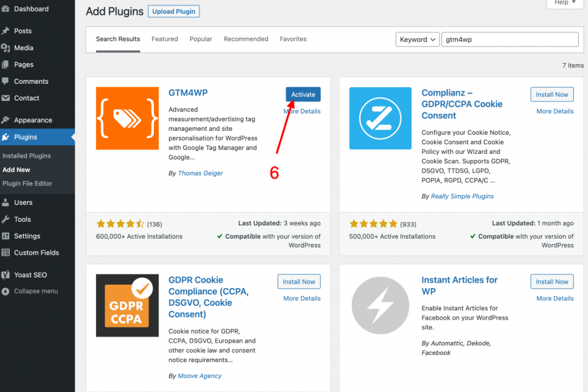Click the GTM4WP star rating
The height and width of the screenshot is (392, 588).
point(120,224)
